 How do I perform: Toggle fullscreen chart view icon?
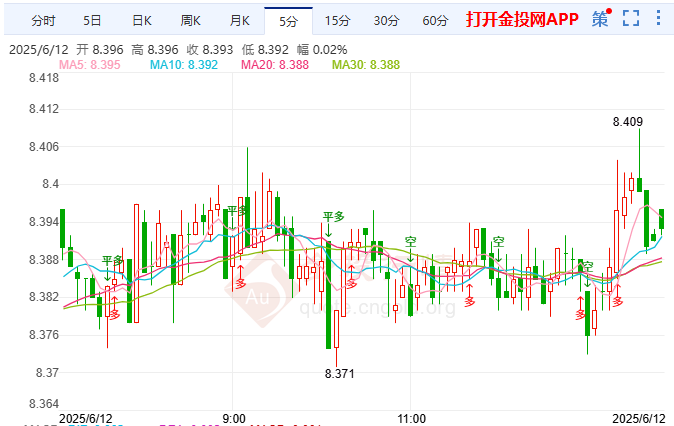(x=631, y=18)
